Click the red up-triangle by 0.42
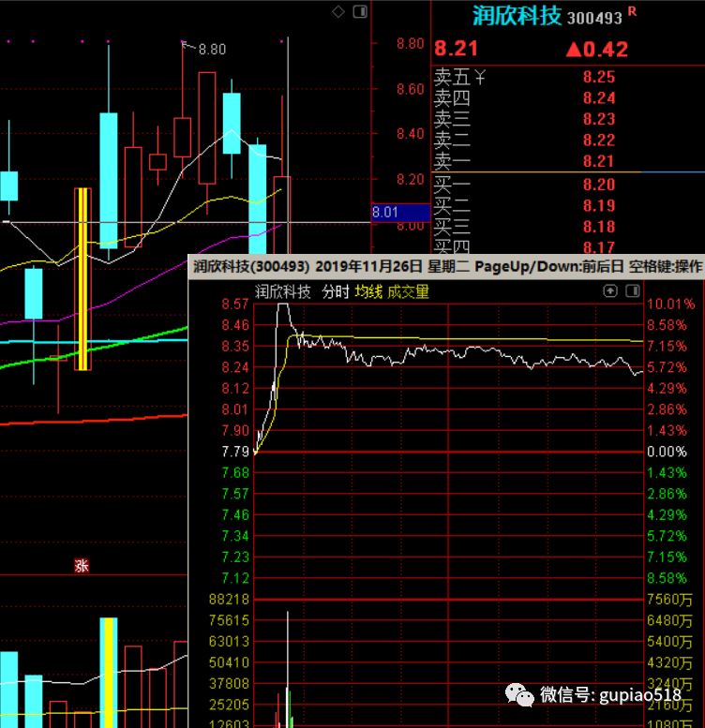 pos(571,50)
